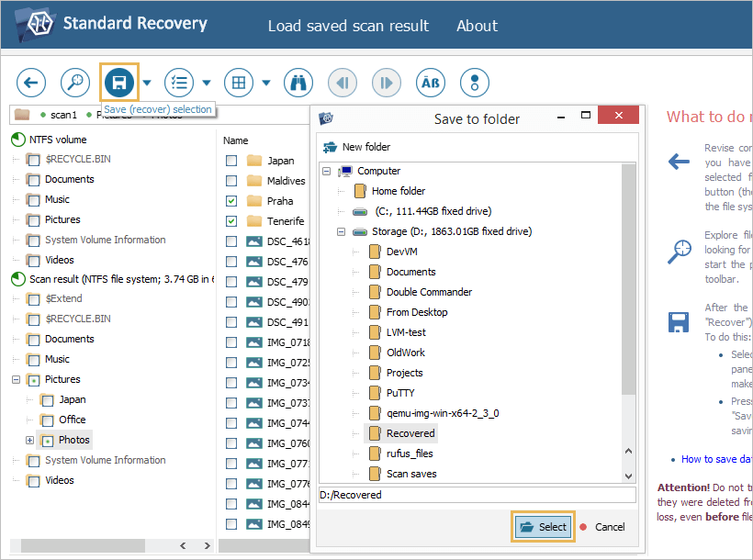Open the About menu

[477, 26]
